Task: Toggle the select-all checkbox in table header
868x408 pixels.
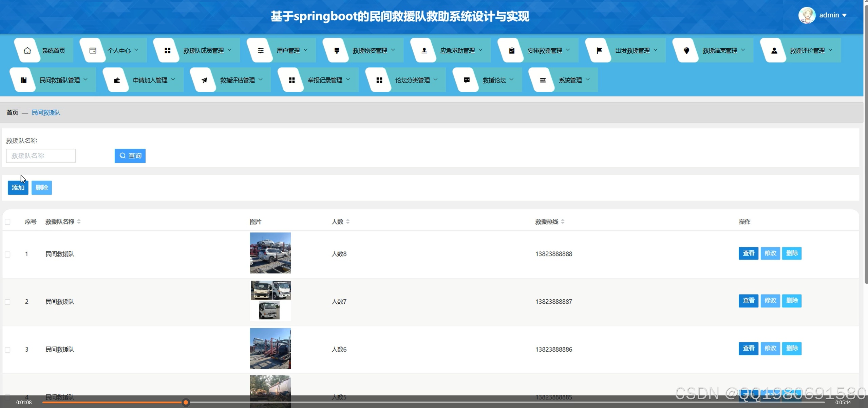Action: coord(7,222)
